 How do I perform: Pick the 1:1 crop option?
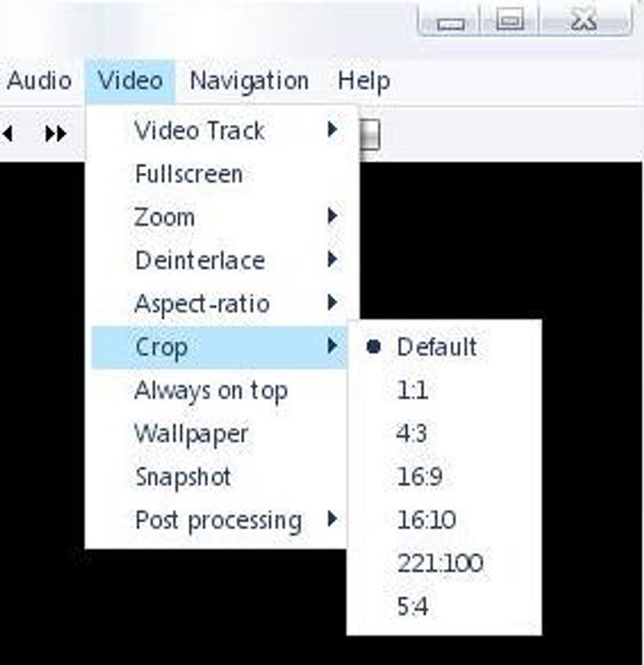click(412, 390)
